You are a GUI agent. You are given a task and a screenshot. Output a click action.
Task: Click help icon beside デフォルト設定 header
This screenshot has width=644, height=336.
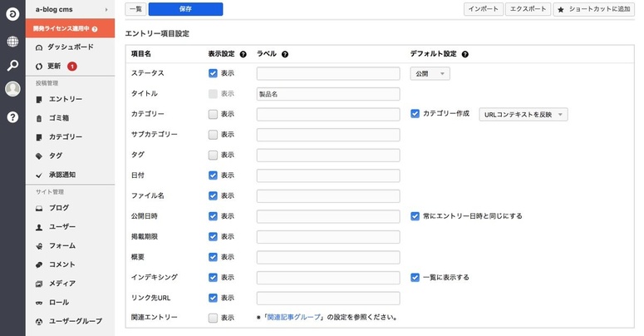465,54
